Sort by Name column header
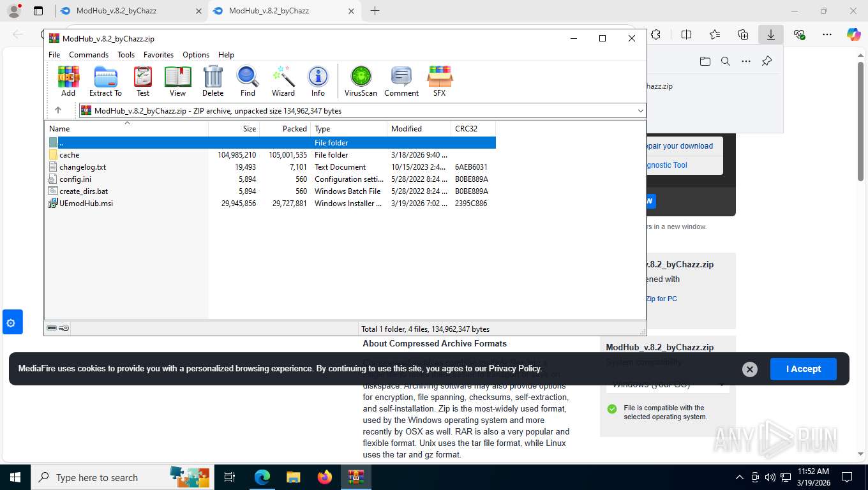This screenshot has height=490, width=868. 126,129
